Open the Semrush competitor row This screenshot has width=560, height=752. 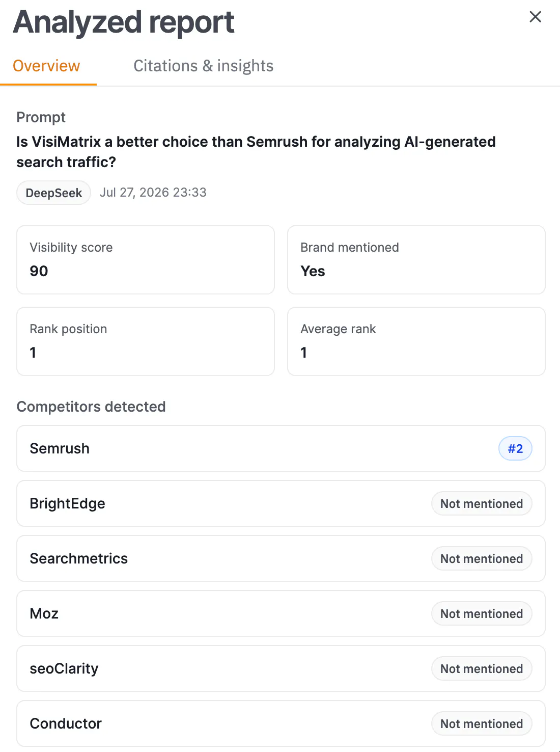tap(281, 448)
